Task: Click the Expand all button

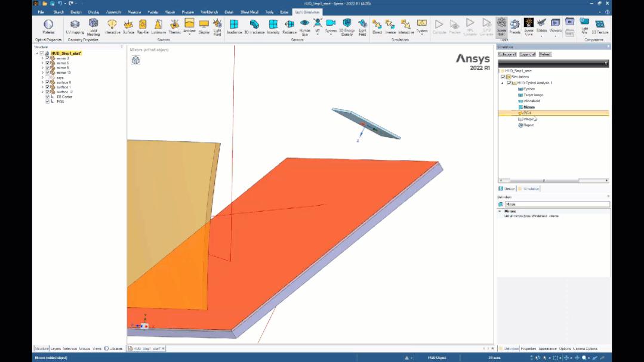Action: click(x=527, y=54)
